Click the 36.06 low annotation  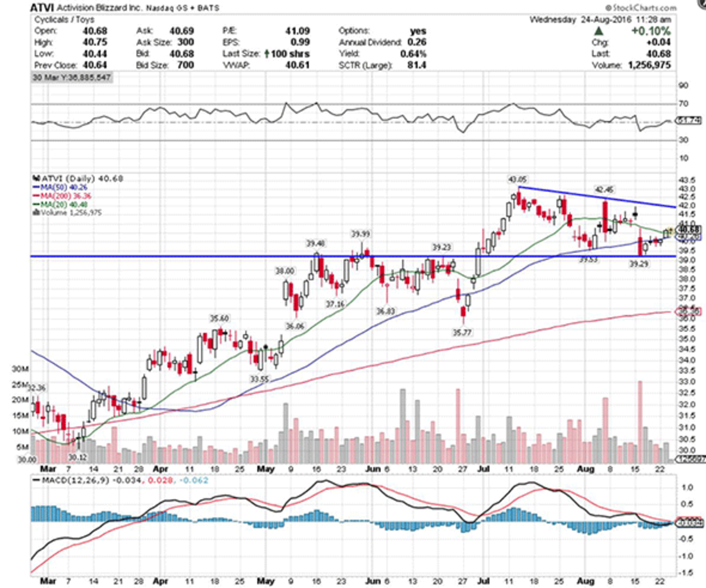pos(295,325)
